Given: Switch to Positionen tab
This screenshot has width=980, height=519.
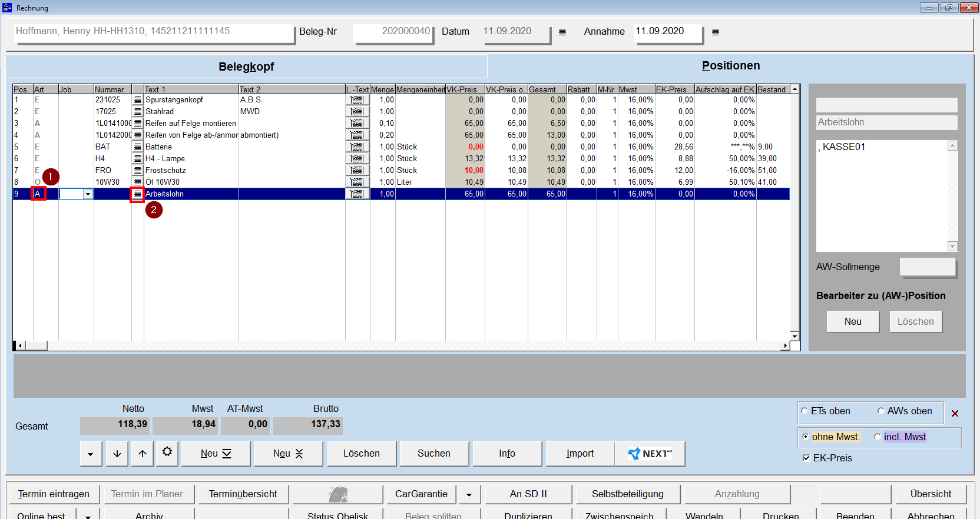Looking at the screenshot, I should 731,66.
